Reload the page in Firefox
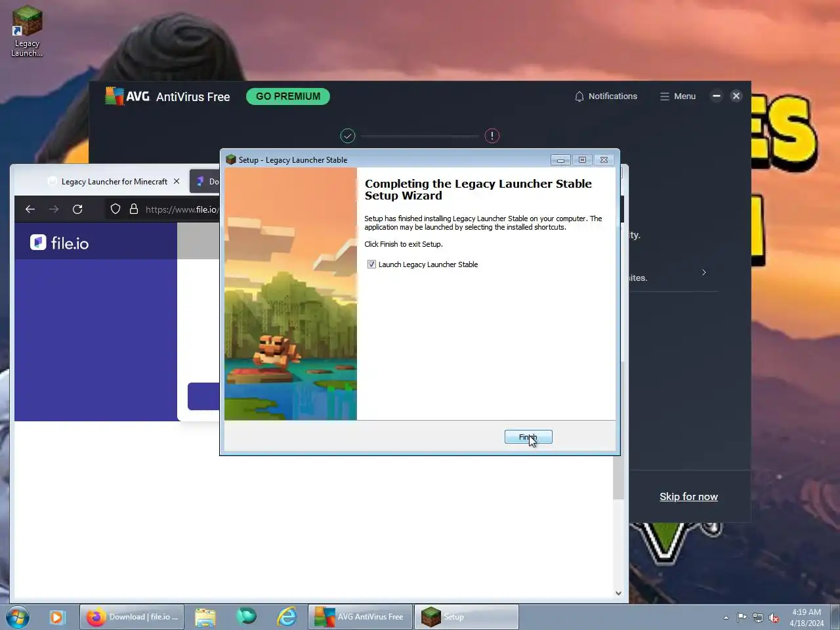Viewport: 840px width, 630px height. tap(77, 209)
